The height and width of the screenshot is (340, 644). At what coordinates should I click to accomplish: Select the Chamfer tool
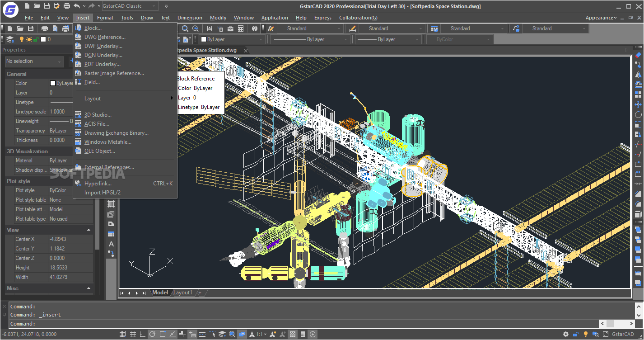(638, 194)
